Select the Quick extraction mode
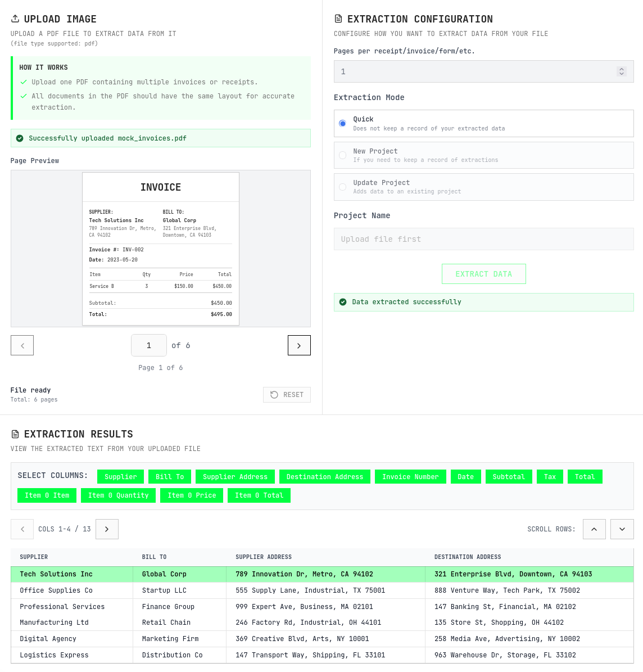The height and width of the screenshot is (672, 643). click(x=342, y=123)
